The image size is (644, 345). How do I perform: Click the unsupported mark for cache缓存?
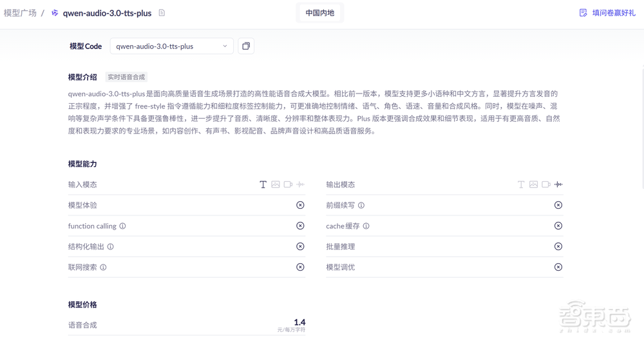tap(558, 226)
